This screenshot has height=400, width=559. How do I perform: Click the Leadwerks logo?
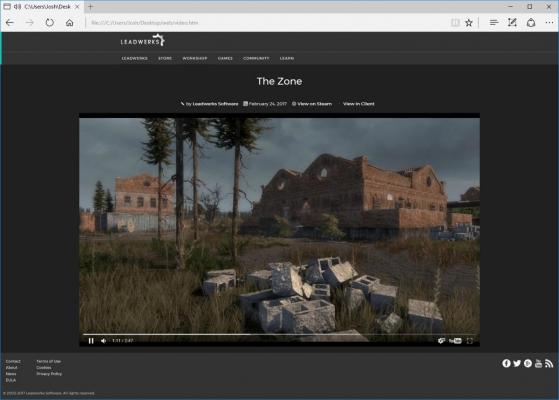142,40
